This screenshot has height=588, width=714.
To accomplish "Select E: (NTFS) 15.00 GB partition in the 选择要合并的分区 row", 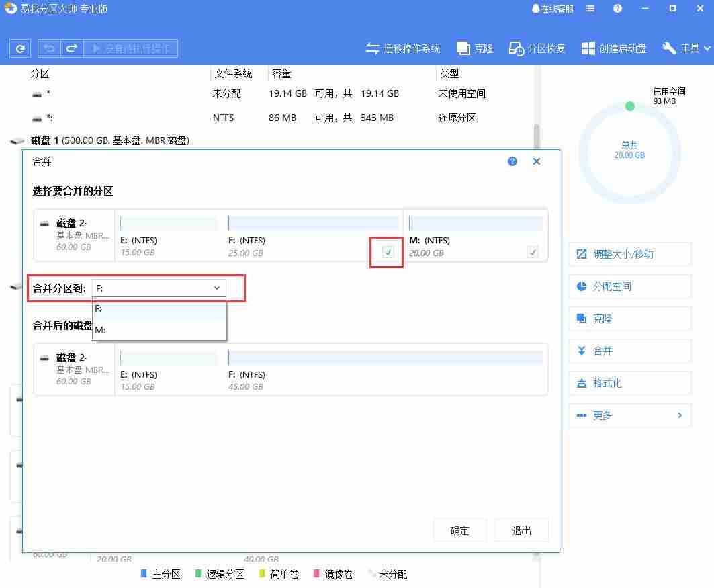I will [169, 236].
